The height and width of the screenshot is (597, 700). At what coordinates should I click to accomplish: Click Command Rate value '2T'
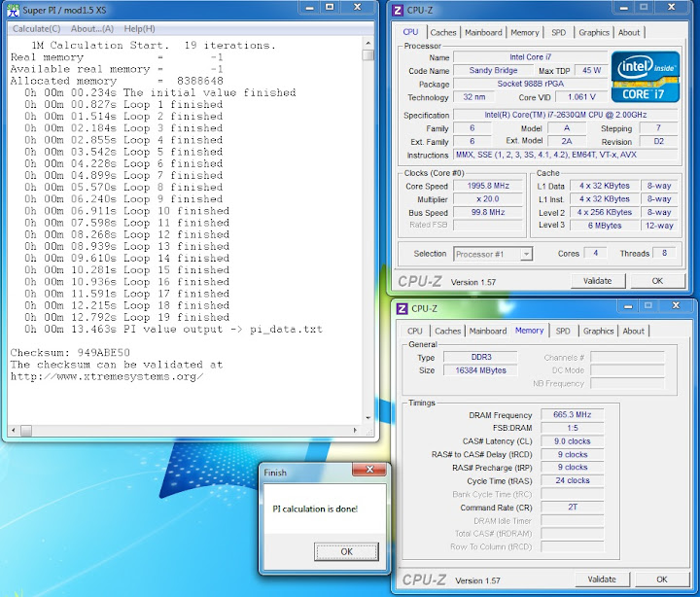572,508
